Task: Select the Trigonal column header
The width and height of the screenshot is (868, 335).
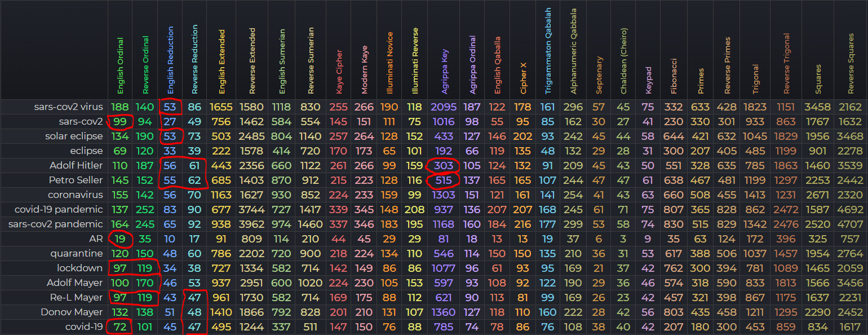Action: [x=755, y=79]
